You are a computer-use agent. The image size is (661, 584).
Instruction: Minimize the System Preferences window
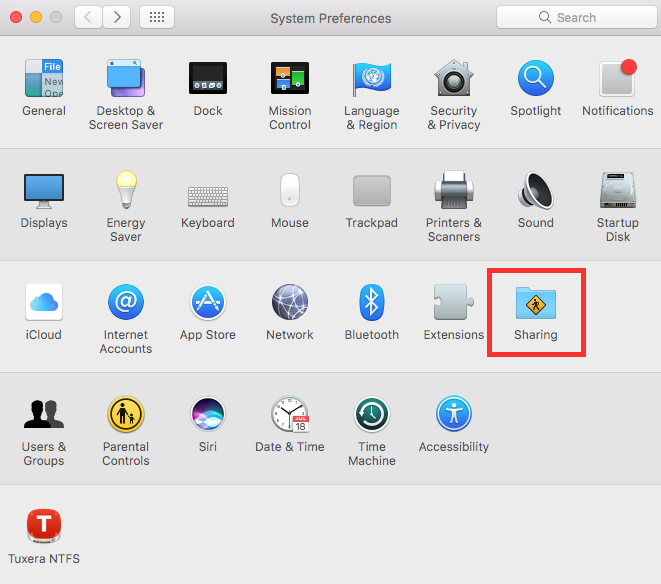point(36,17)
